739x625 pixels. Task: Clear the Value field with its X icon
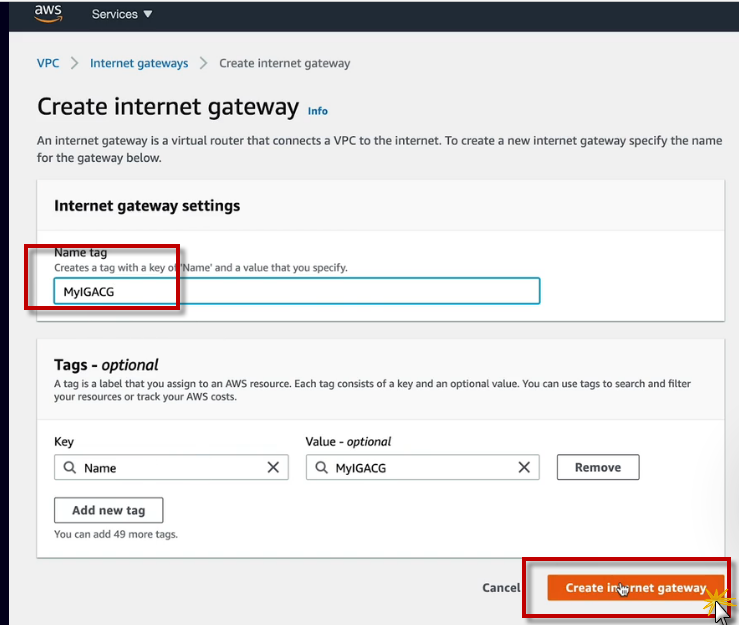tap(523, 467)
